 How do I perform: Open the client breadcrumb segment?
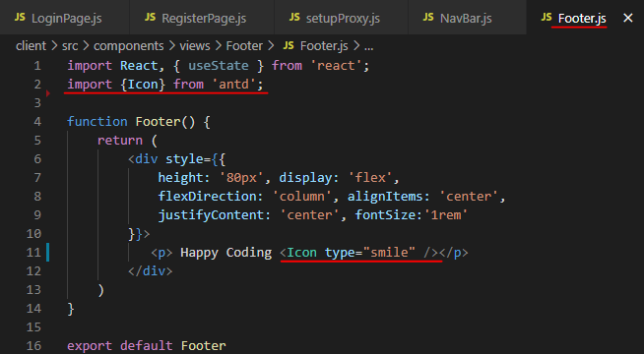31,46
